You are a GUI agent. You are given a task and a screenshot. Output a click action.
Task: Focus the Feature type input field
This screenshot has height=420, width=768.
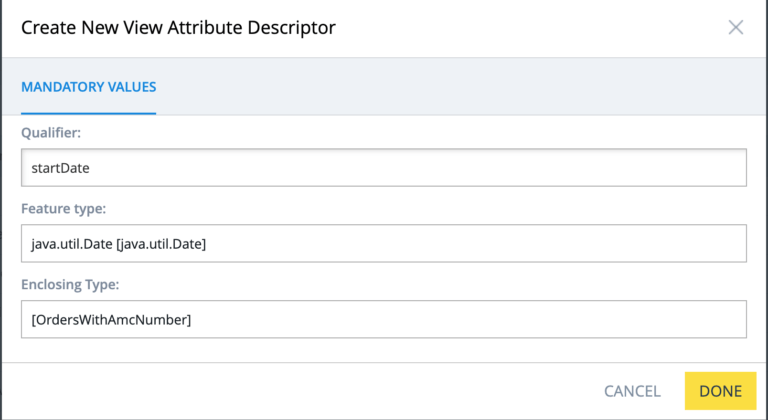coord(383,243)
